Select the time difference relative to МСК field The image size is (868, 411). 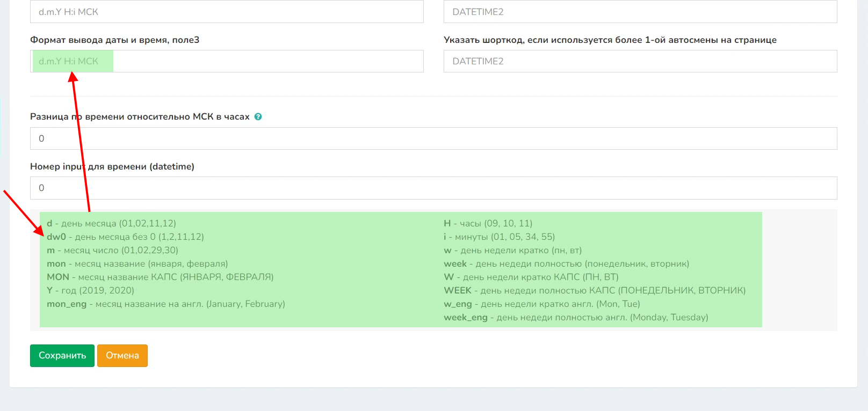click(433, 138)
